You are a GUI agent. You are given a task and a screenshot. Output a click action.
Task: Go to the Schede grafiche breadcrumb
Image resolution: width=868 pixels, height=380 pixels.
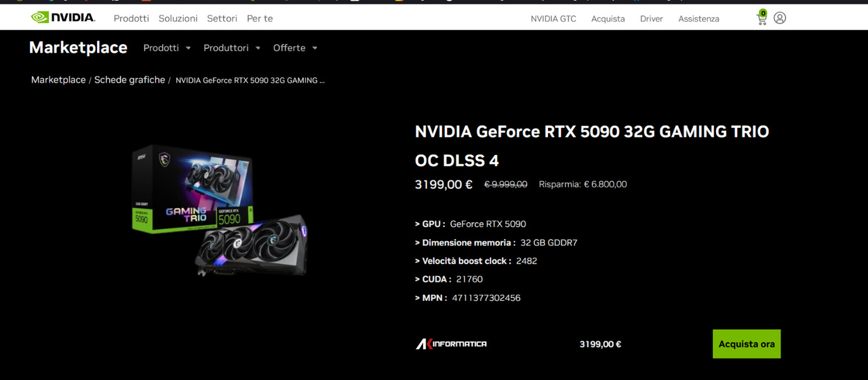[130, 80]
